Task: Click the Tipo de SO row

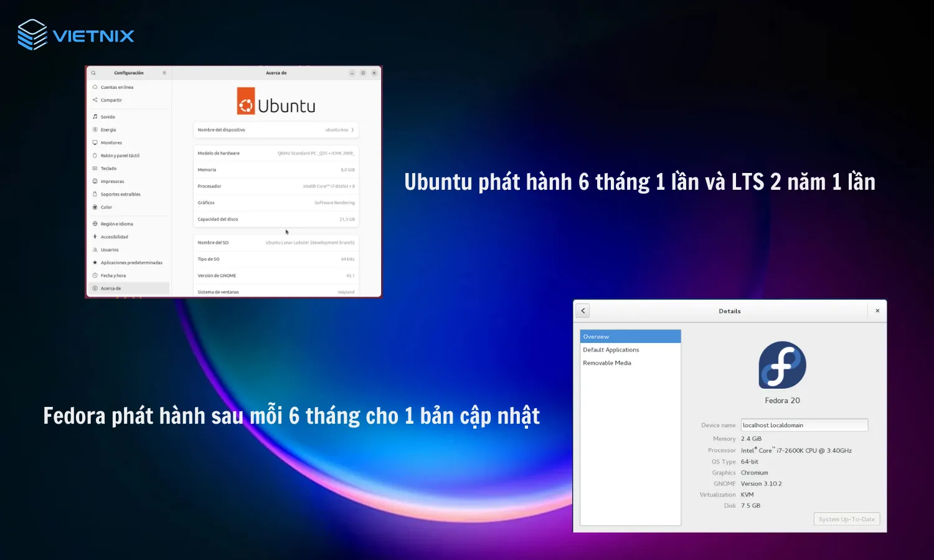Action: (275, 259)
